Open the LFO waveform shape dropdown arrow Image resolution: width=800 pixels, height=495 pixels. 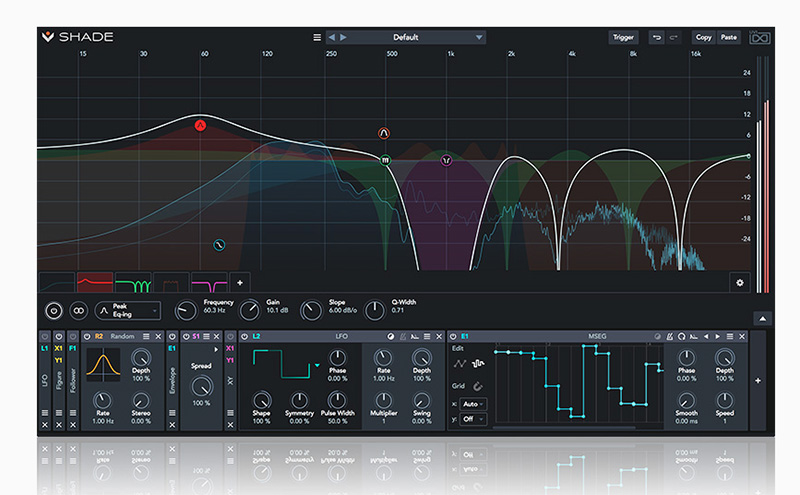pyautogui.click(x=317, y=365)
